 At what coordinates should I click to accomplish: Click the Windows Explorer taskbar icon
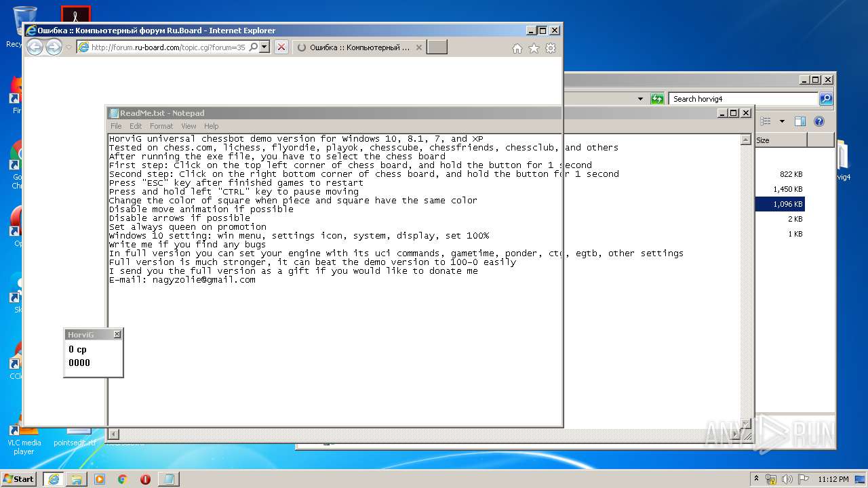click(77, 479)
